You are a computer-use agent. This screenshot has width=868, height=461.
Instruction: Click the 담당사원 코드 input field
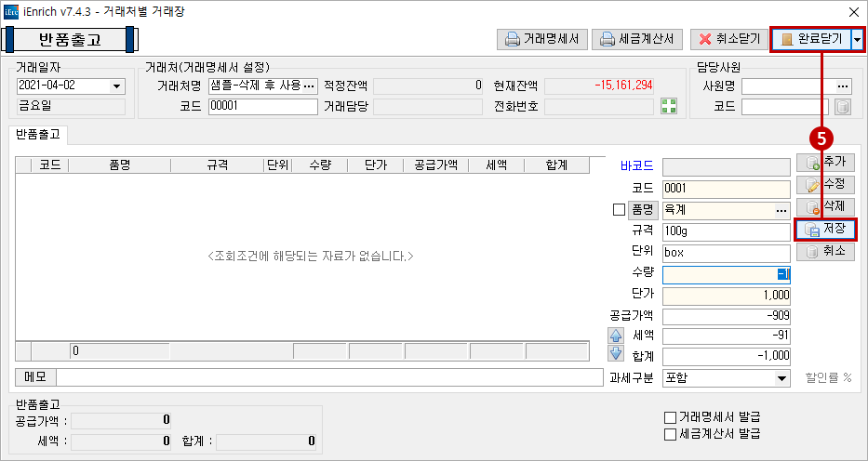pos(785,107)
